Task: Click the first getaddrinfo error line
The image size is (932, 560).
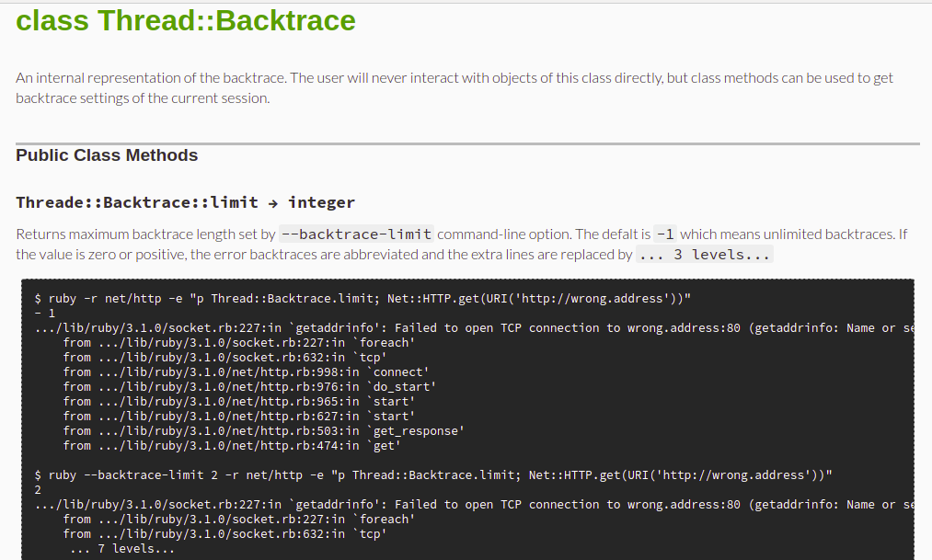Action: click(x=474, y=327)
